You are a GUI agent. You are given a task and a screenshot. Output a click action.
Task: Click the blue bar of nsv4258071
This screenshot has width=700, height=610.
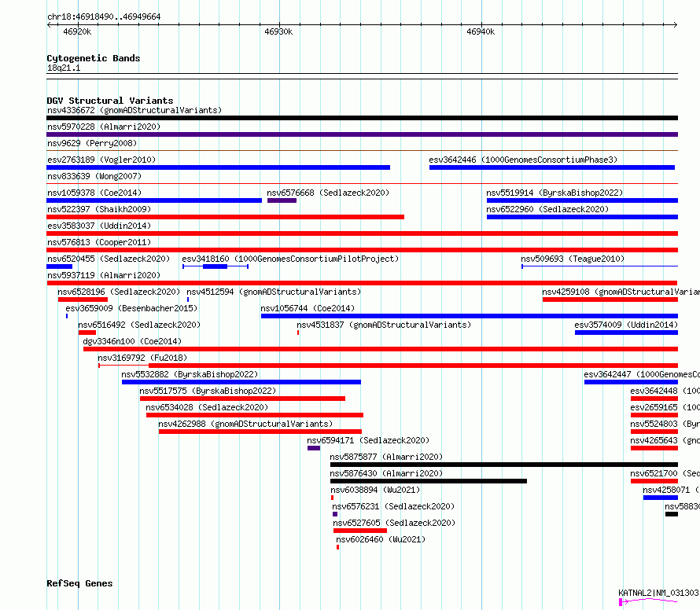(x=660, y=498)
